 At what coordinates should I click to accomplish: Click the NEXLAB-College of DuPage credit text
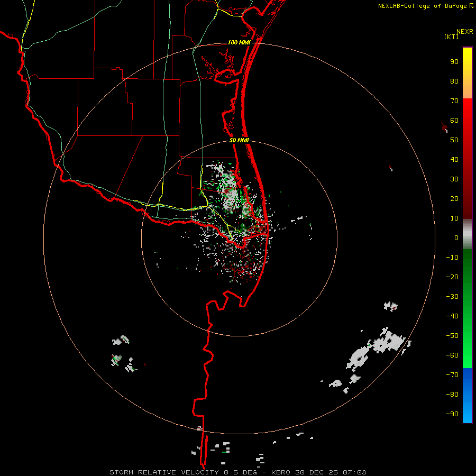(x=425, y=6)
